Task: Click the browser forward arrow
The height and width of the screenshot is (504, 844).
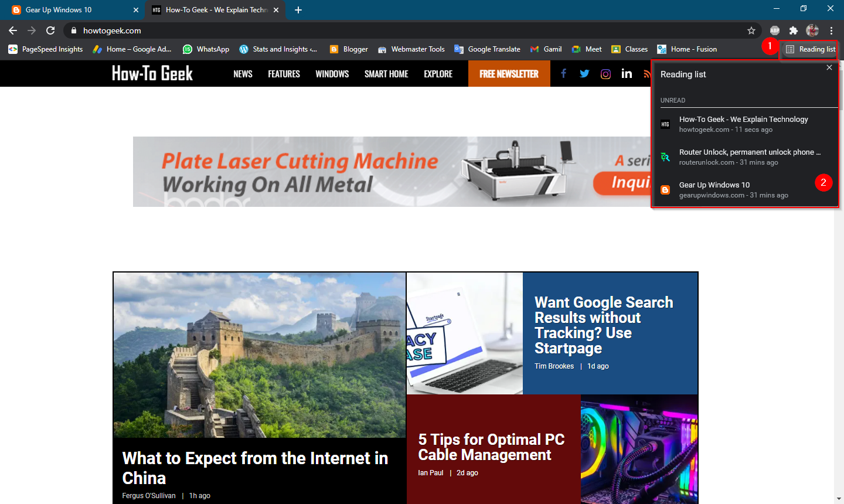Action: coord(32,30)
